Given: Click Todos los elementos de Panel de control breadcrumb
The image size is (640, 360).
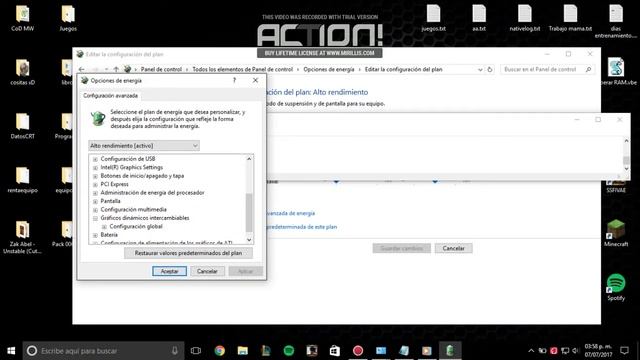Looking at the screenshot, I should [x=242, y=69].
